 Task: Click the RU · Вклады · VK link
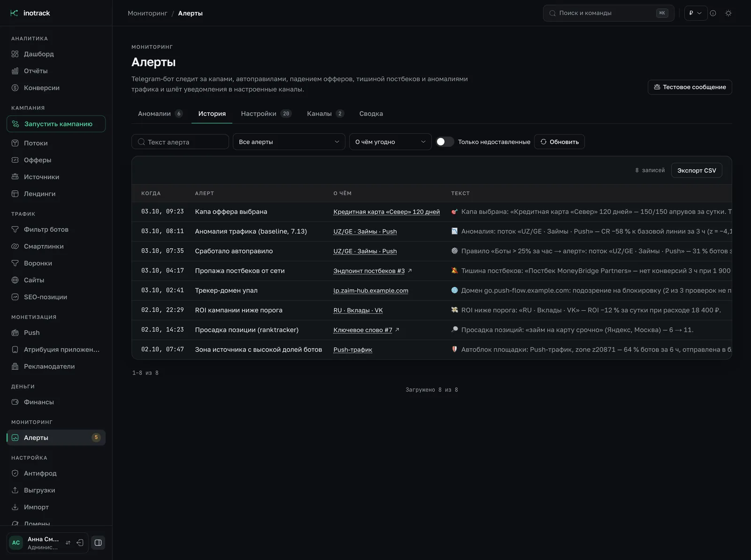358,310
